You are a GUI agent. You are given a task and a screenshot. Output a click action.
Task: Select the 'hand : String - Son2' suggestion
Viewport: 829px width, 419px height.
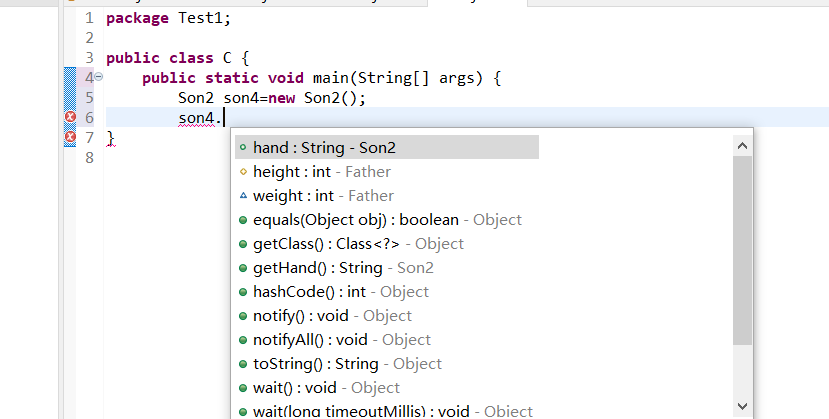point(386,147)
